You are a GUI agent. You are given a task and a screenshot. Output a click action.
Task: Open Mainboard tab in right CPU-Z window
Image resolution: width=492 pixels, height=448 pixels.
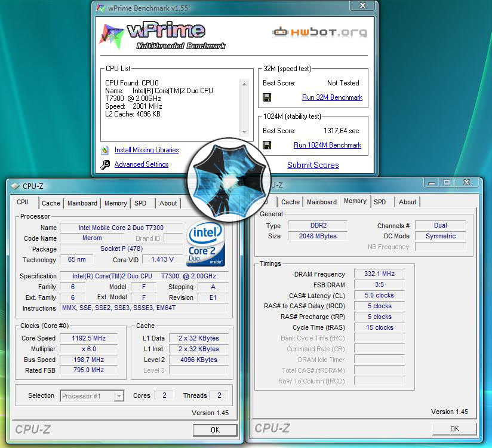(x=322, y=202)
